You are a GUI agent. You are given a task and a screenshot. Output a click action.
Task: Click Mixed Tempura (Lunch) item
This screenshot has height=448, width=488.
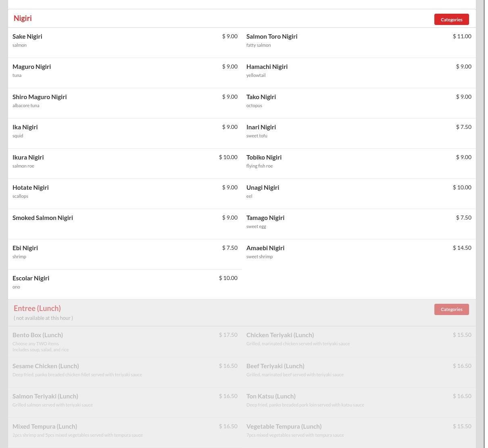pos(125,433)
